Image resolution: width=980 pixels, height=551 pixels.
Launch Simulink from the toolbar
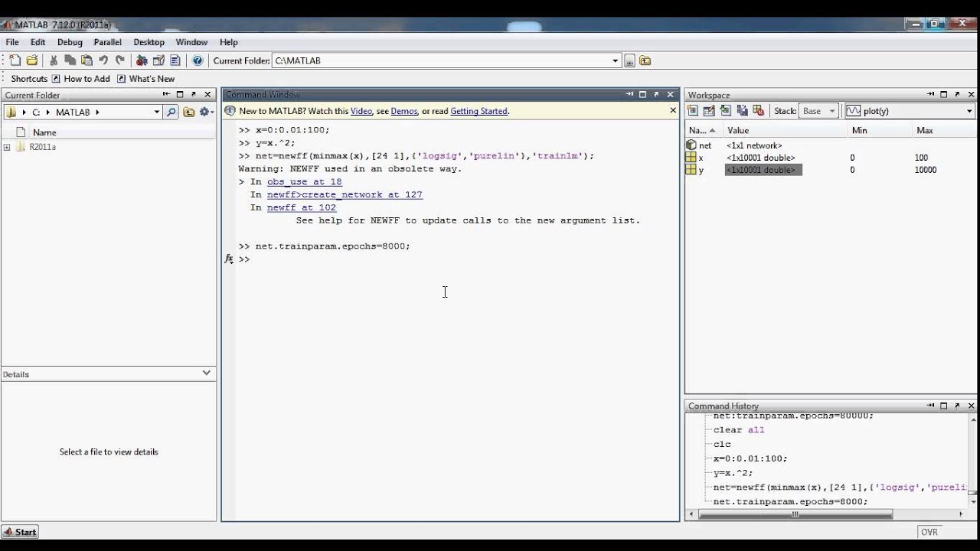click(x=142, y=60)
